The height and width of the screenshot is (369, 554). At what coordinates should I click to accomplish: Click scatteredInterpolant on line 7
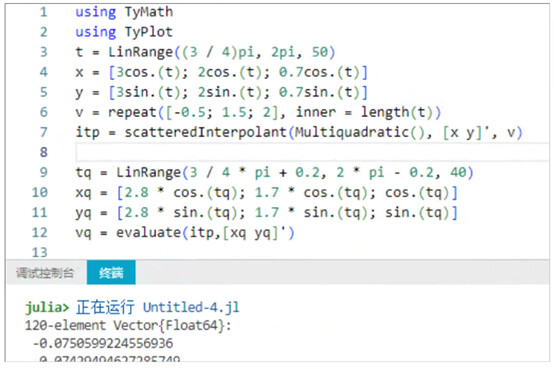[x=205, y=133]
